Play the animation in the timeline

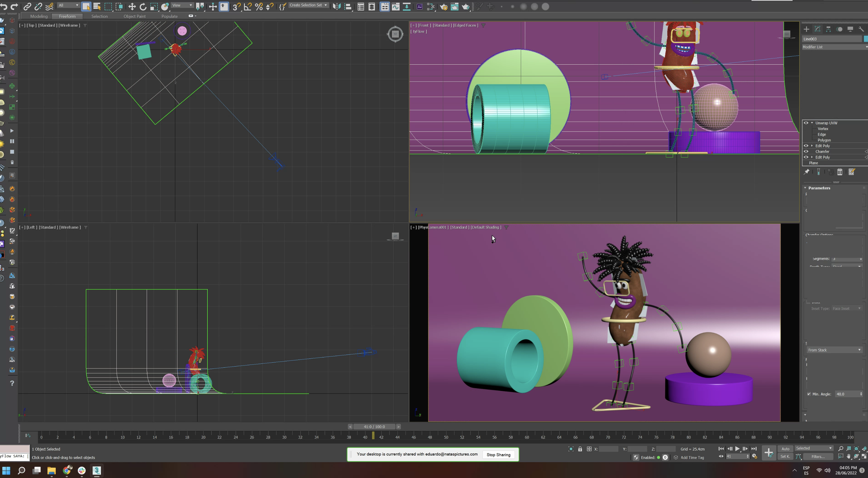737,449
